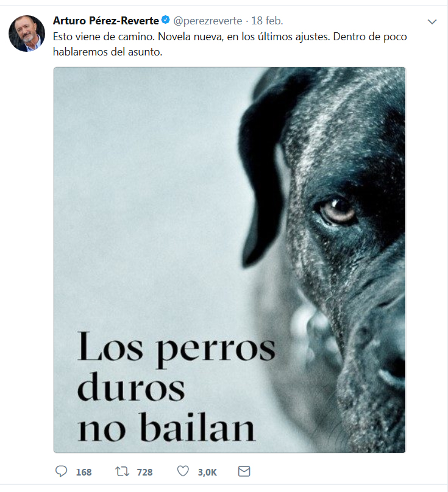This screenshot has height=492, width=448.
Task: Open the Arturo Pérez-Reverte display name link
Action: coord(105,21)
